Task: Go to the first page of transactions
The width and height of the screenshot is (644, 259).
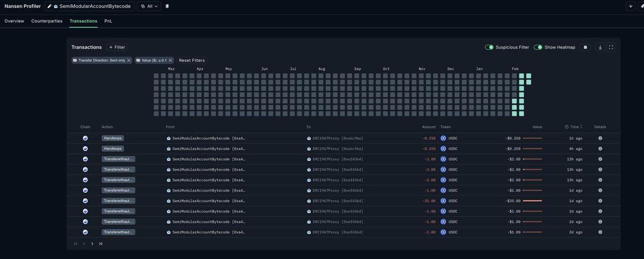Action: (x=76, y=243)
